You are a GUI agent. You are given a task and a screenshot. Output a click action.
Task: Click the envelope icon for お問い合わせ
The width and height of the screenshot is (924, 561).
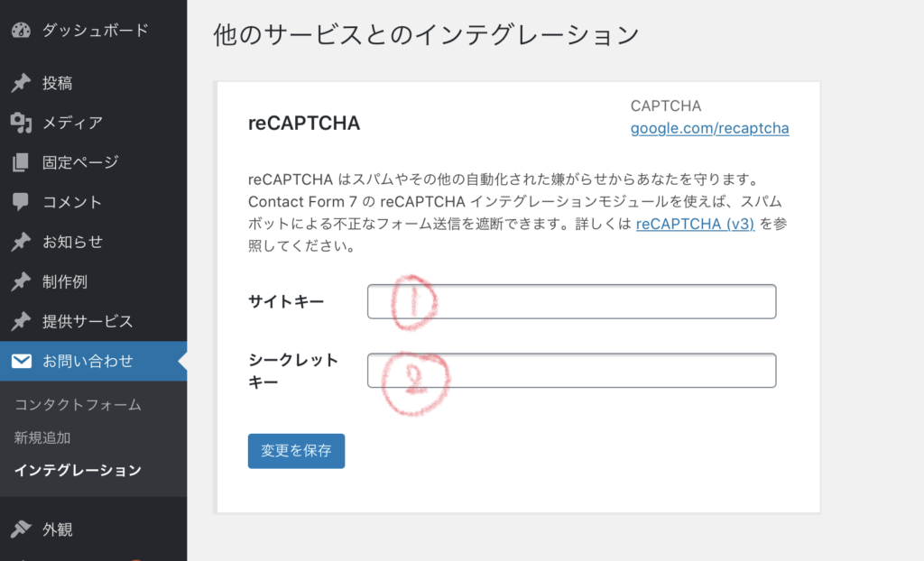[x=22, y=361]
